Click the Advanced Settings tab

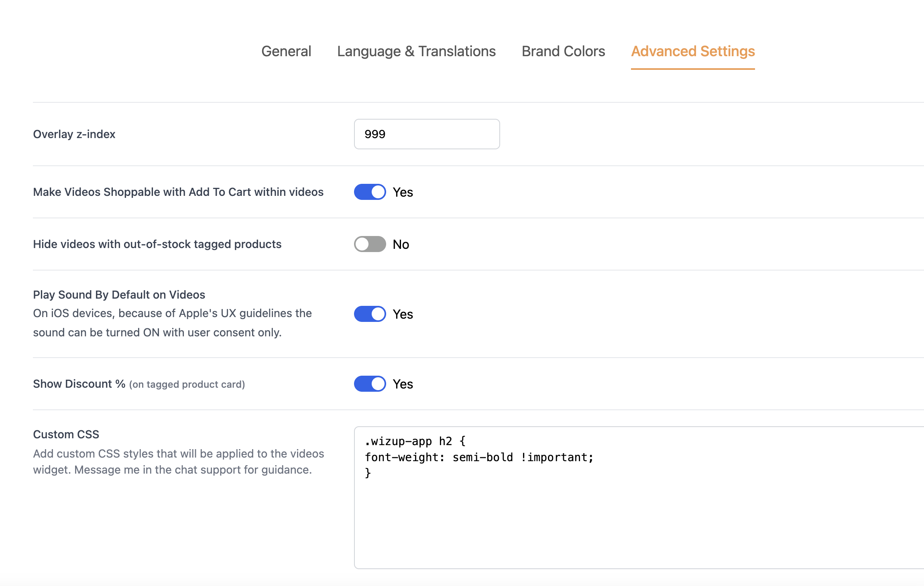click(692, 51)
